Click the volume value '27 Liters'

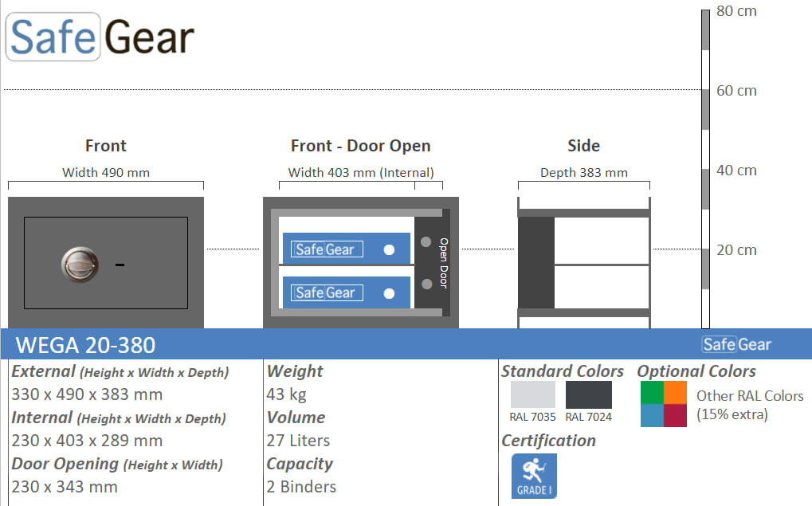pos(298,441)
